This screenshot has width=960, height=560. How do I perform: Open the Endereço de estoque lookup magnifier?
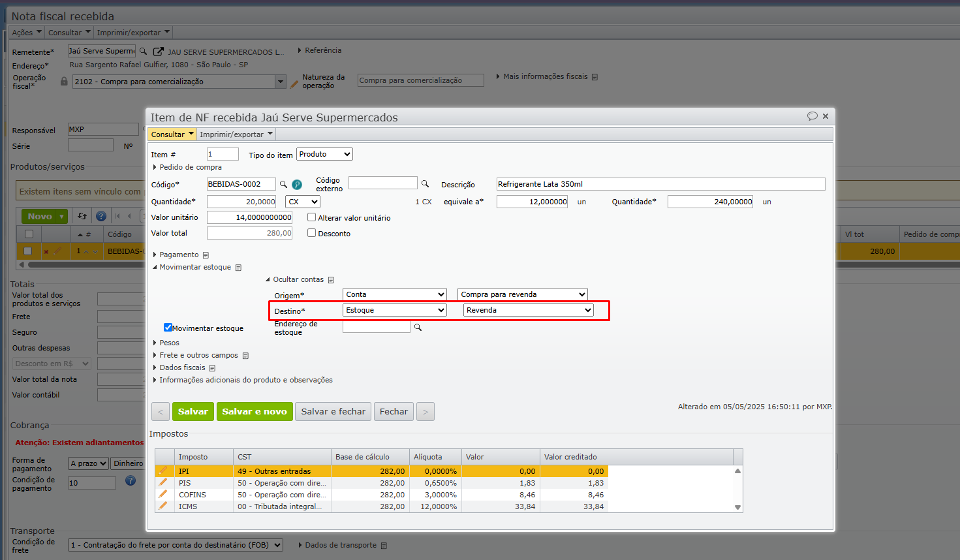click(418, 328)
